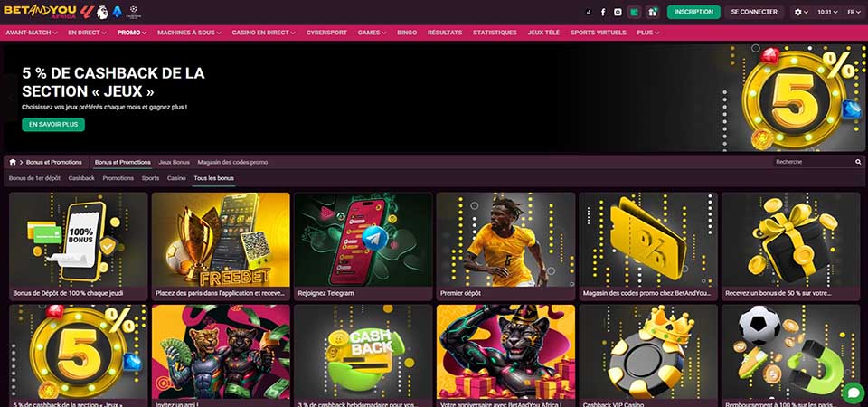Filter by Casino category
The image size is (868, 407).
pos(176,178)
